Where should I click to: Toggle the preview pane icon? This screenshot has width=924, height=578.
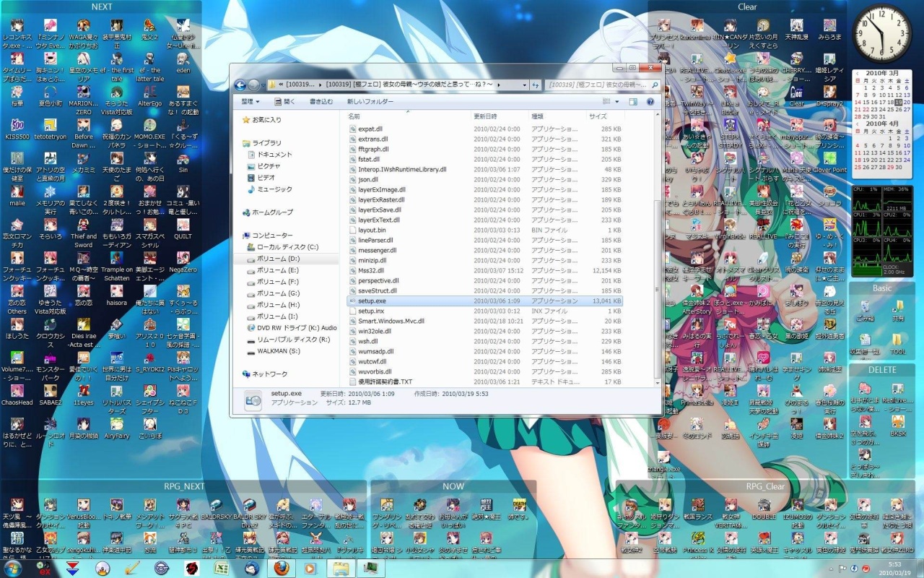[633, 102]
